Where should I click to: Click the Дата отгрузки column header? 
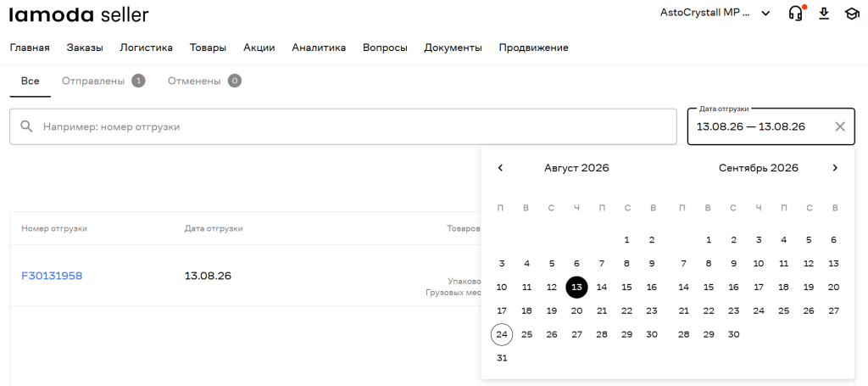[214, 228]
